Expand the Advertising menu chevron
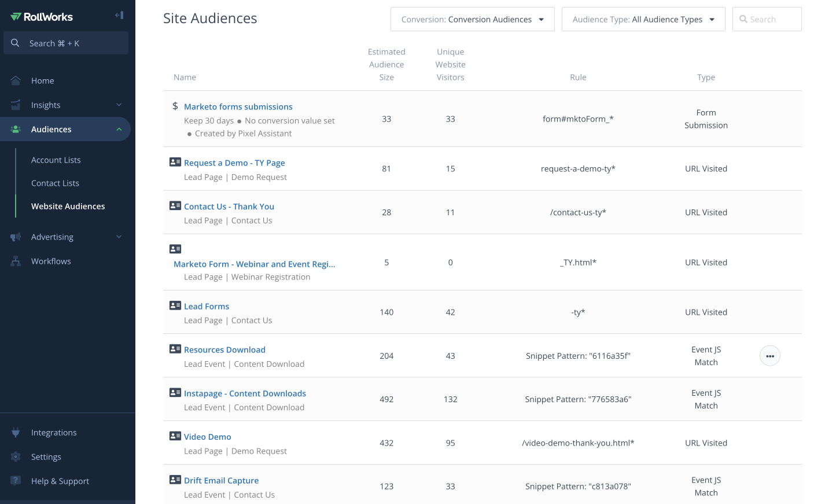Screen dimensions: 825x504 (x=119, y=237)
